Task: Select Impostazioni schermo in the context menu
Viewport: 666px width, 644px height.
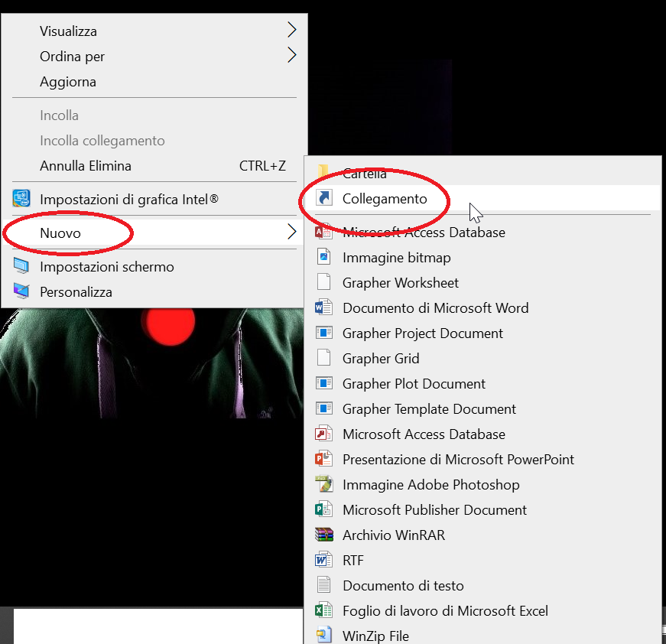Action: 154,267
